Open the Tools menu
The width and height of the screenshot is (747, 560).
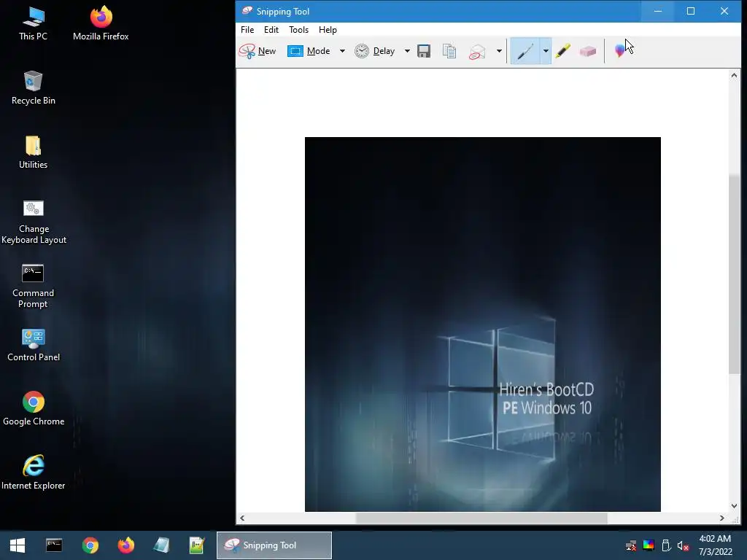click(298, 29)
